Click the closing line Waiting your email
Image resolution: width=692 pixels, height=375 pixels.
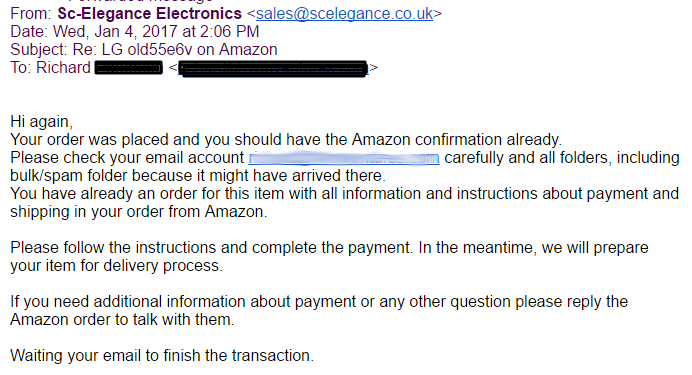pyautogui.click(x=162, y=356)
